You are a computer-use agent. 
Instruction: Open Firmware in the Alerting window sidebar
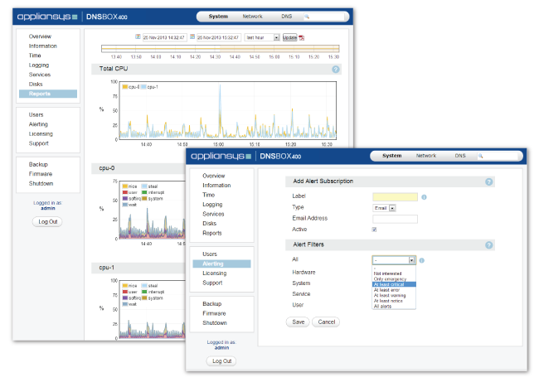(214, 313)
